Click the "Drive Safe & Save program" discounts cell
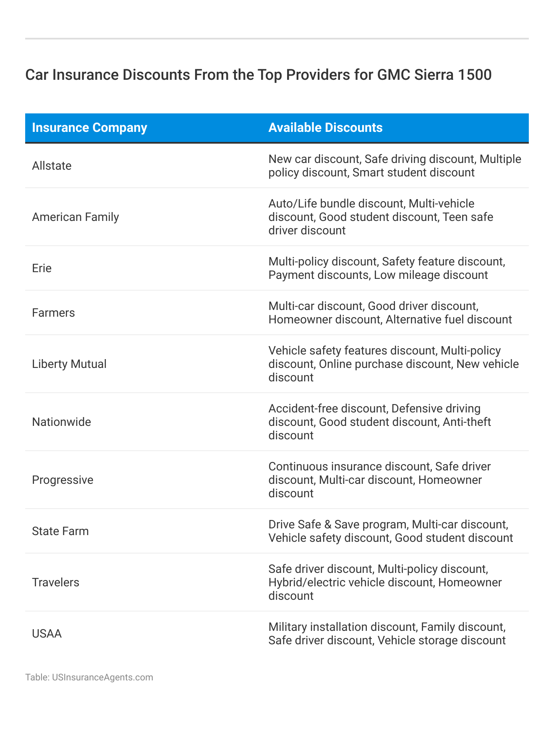 click(x=390, y=531)
